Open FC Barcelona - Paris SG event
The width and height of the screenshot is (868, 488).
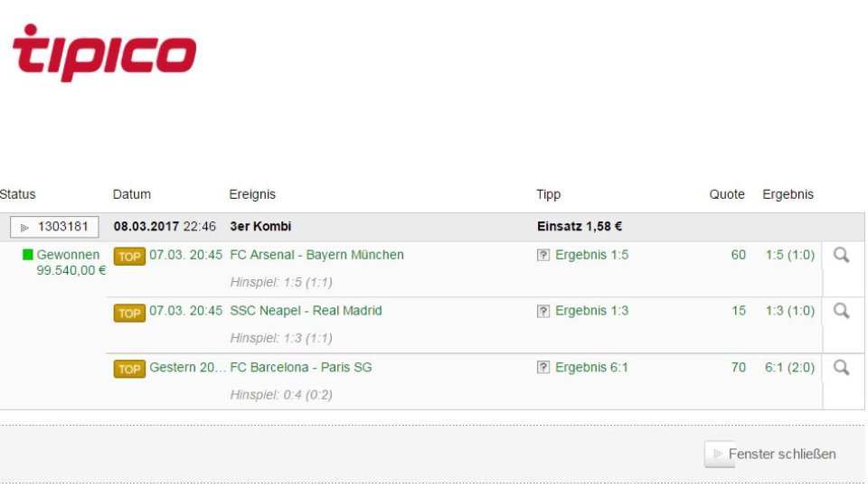pyautogui.click(x=301, y=367)
